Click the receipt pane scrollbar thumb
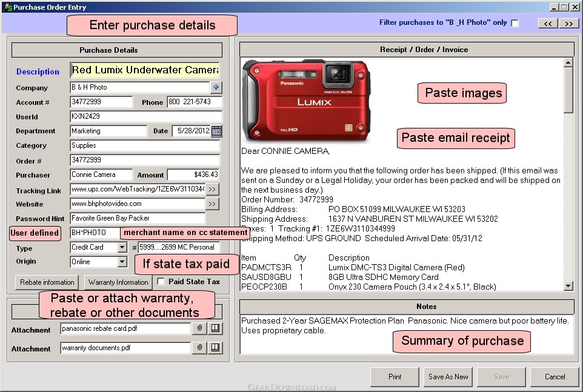 click(x=568, y=90)
